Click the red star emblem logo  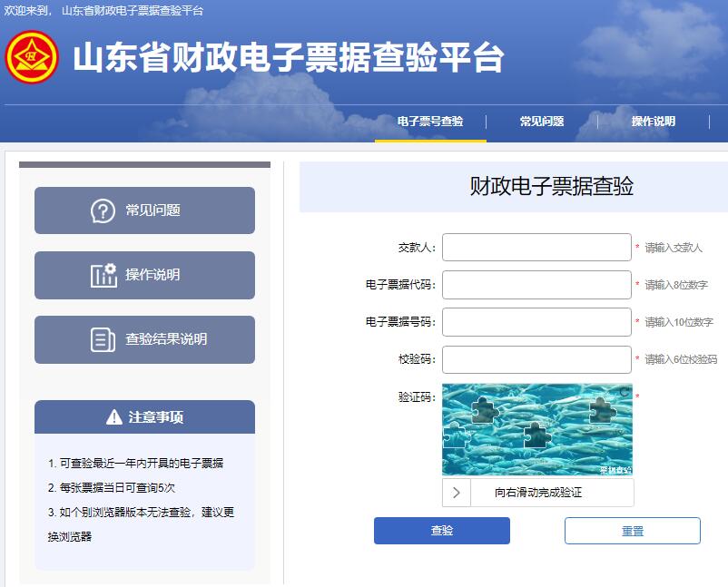click(32, 57)
